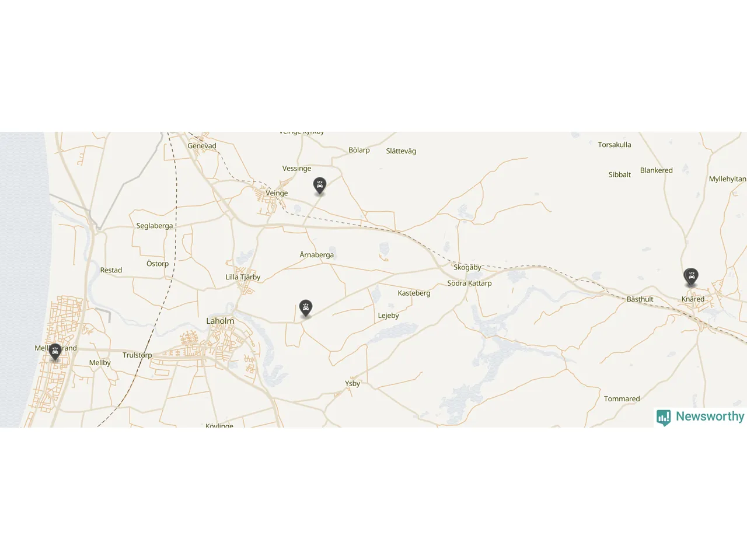Image resolution: width=747 pixels, height=560 pixels.
Task: Select the Genevad place label
Action: coord(202,146)
